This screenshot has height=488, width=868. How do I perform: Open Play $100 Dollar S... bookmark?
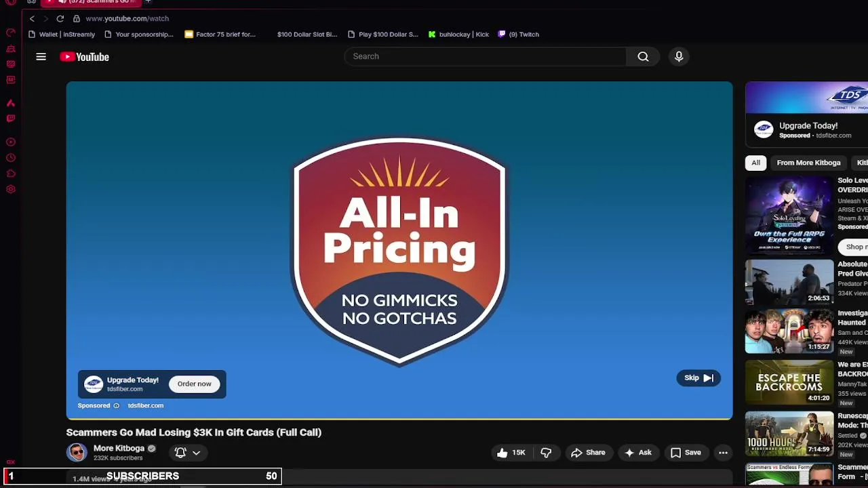pos(383,34)
